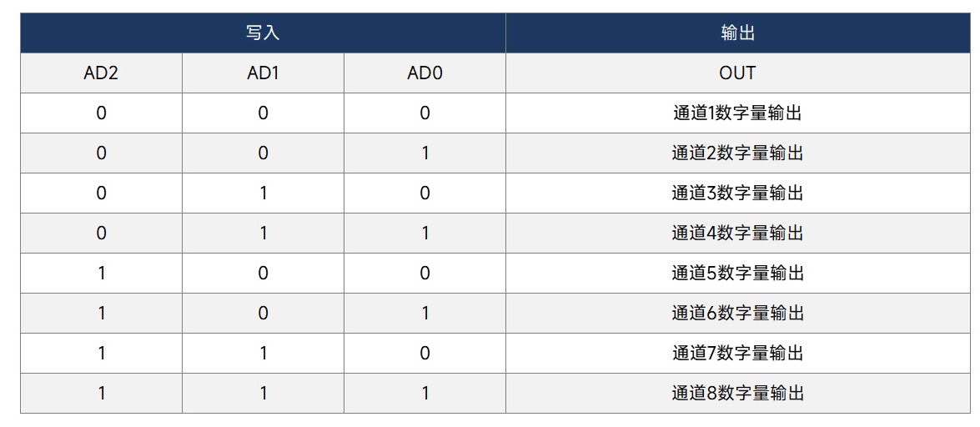Click the 通道2数字量输出 cell
980x427 pixels.
pyautogui.click(x=737, y=153)
